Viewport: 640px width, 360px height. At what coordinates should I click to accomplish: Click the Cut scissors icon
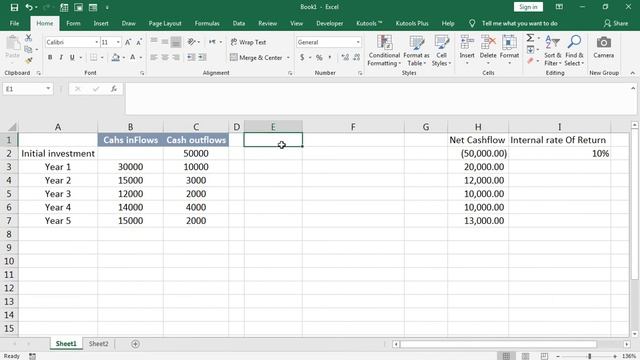tap(28, 38)
